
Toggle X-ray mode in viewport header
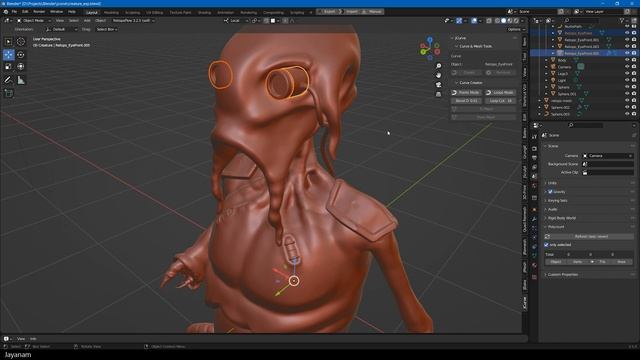[x=489, y=20]
